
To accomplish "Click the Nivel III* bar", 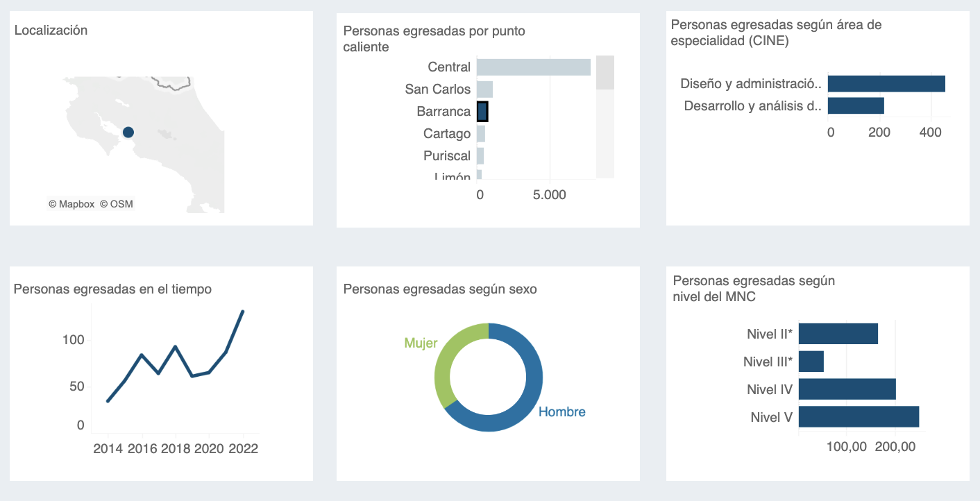I will pos(811,362).
